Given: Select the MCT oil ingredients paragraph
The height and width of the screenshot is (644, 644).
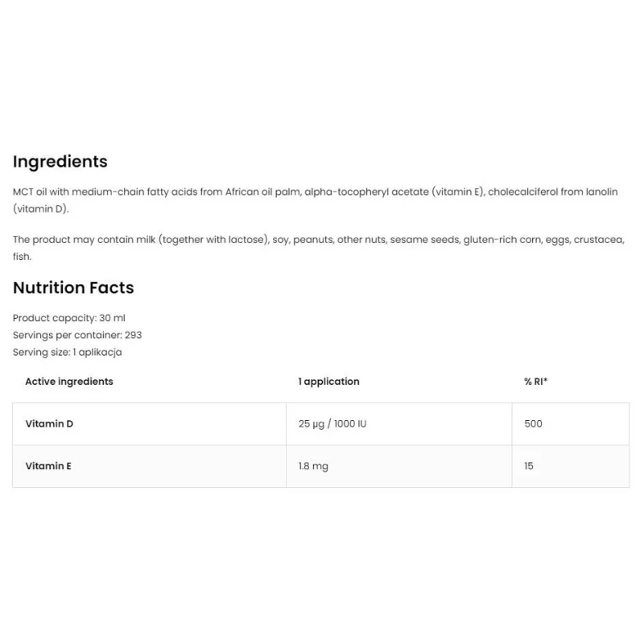Looking at the screenshot, I should (x=315, y=200).
